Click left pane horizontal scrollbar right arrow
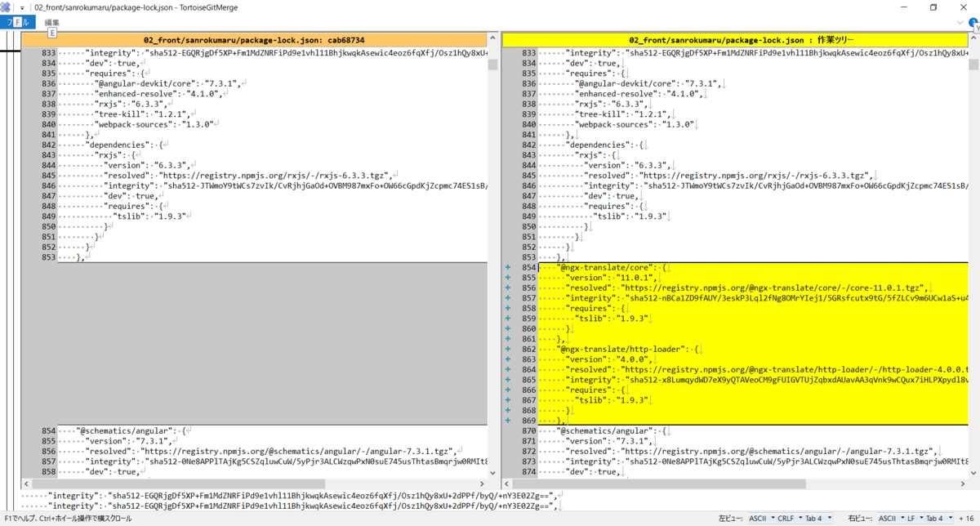Viewport: 980px width, 526px height. coord(483,482)
